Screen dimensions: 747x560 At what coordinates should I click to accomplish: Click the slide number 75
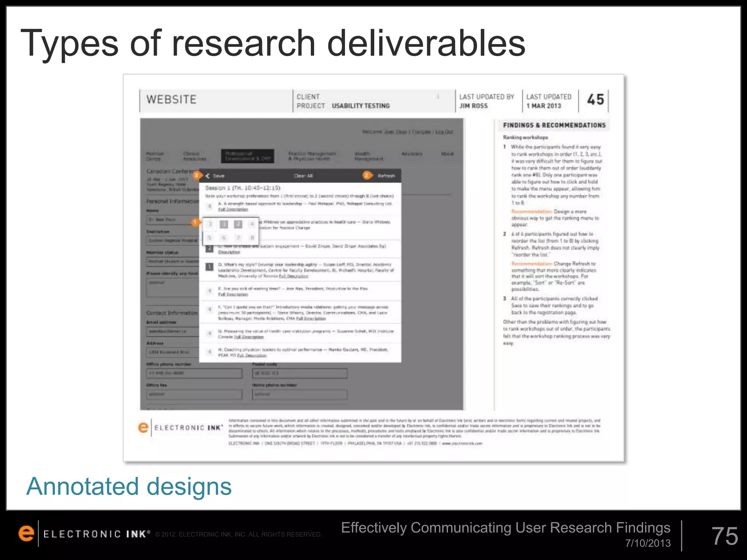725,536
